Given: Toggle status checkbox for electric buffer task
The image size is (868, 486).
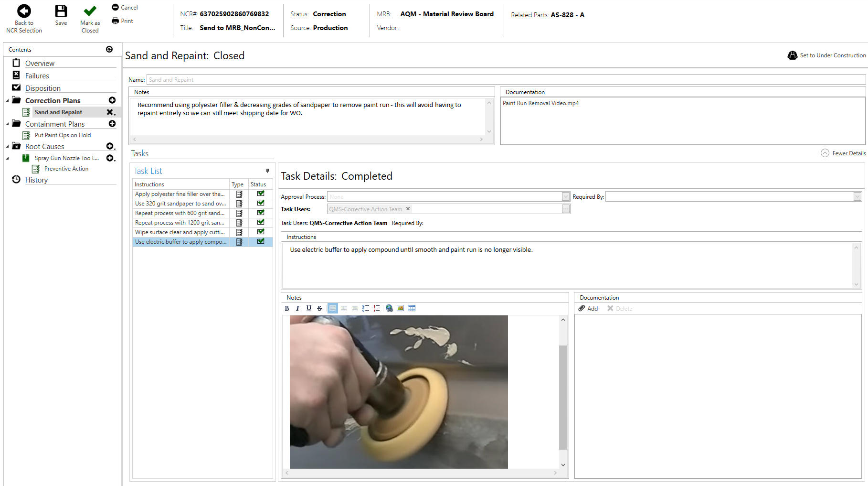Looking at the screenshot, I should [261, 241].
